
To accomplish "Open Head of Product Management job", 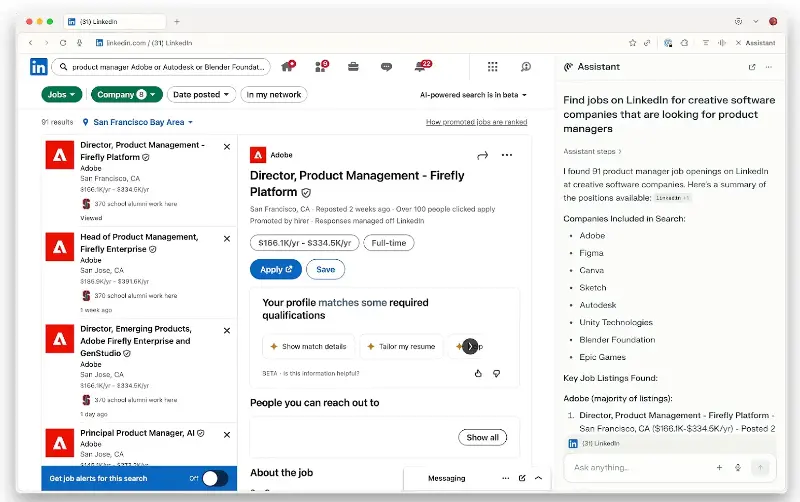I will point(139,243).
